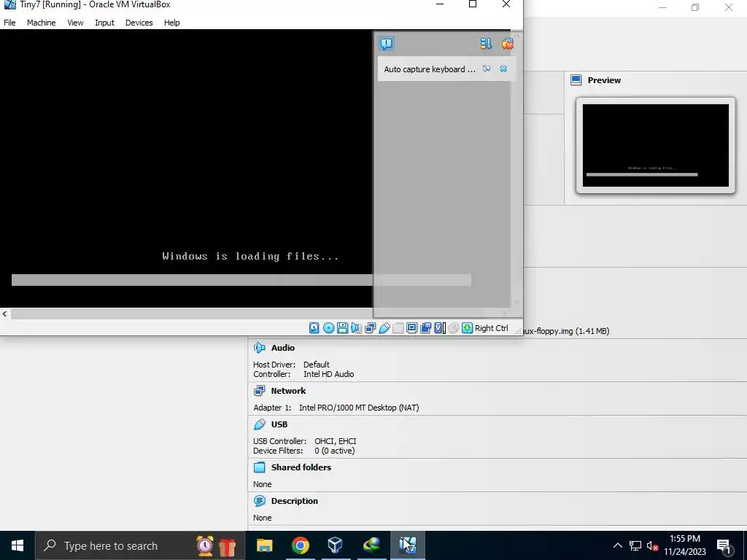Dismiss the Auto capture keyboard notification
Screen dimensions: 747x560
pos(503,69)
